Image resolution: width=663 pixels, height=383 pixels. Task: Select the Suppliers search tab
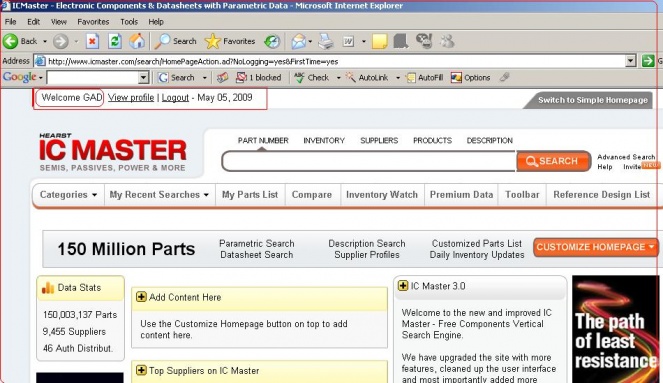pos(379,140)
